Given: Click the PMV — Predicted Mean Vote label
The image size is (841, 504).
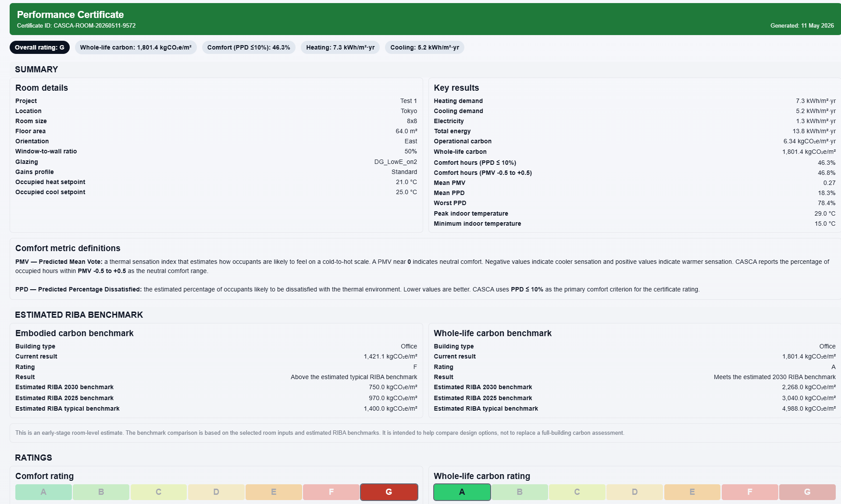Looking at the screenshot, I should coord(59,262).
